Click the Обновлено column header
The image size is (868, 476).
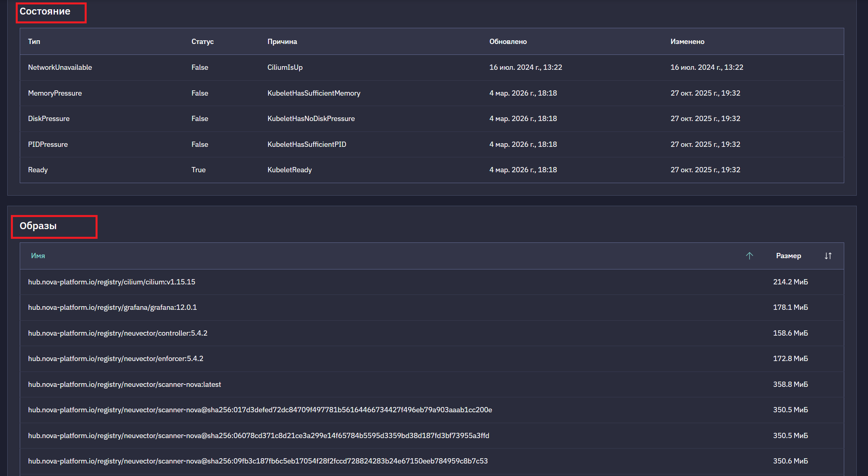click(508, 42)
